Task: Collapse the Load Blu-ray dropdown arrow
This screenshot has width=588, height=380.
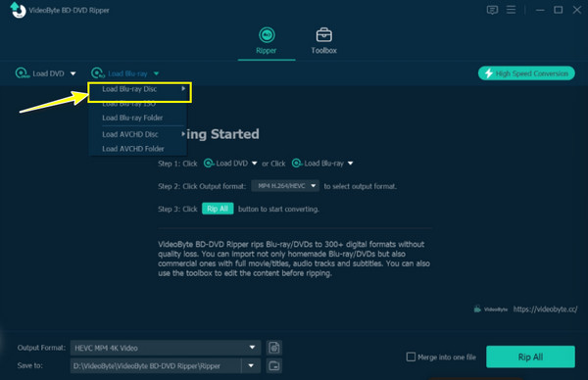Action: 157,73
